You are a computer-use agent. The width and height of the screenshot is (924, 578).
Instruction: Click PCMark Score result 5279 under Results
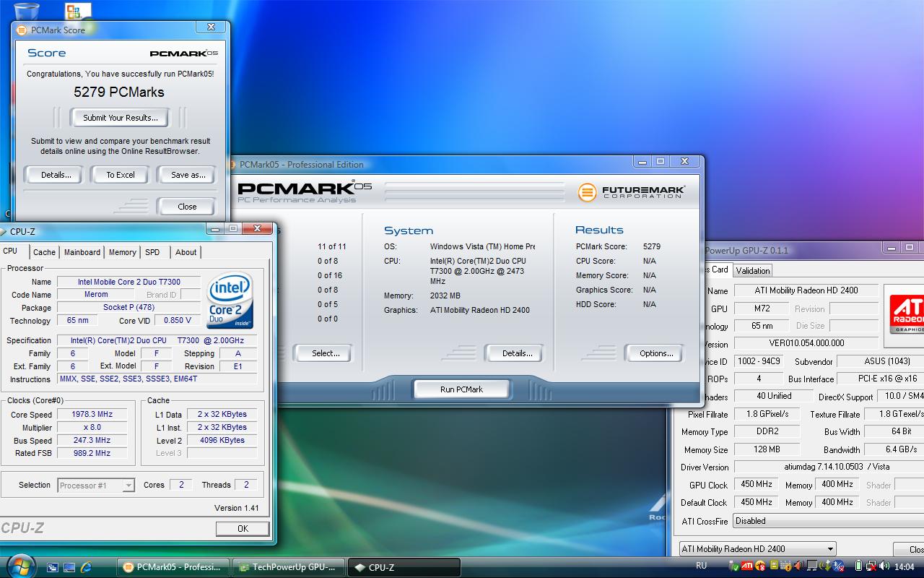[652, 246]
